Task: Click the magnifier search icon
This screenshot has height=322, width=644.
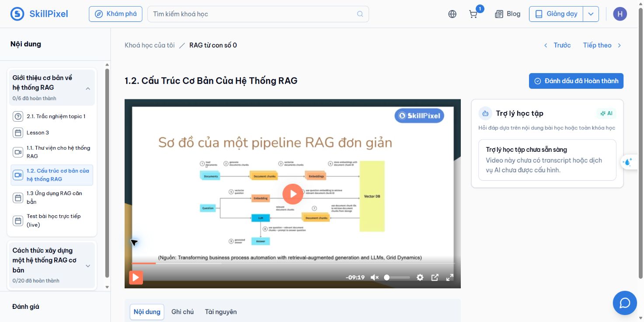Action: [360, 14]
